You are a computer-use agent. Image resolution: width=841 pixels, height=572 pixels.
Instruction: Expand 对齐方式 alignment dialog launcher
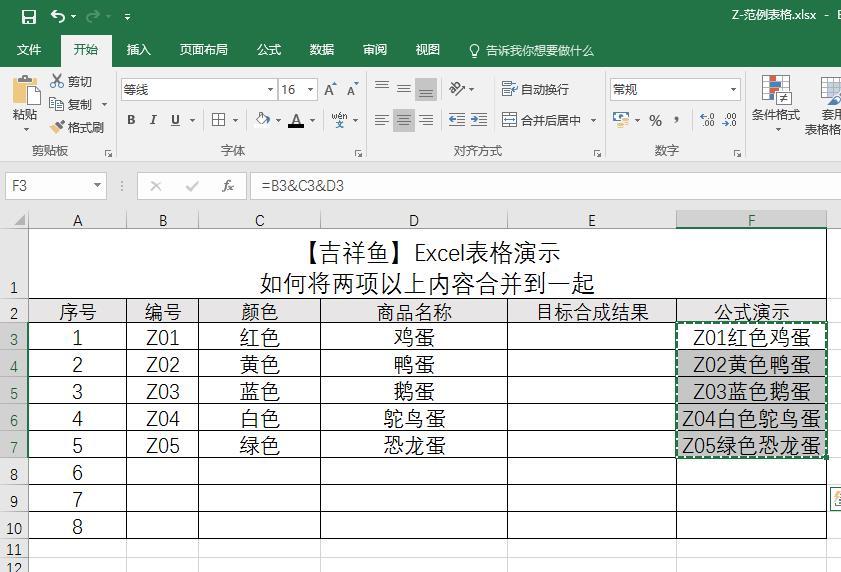[x=597, y=154]
